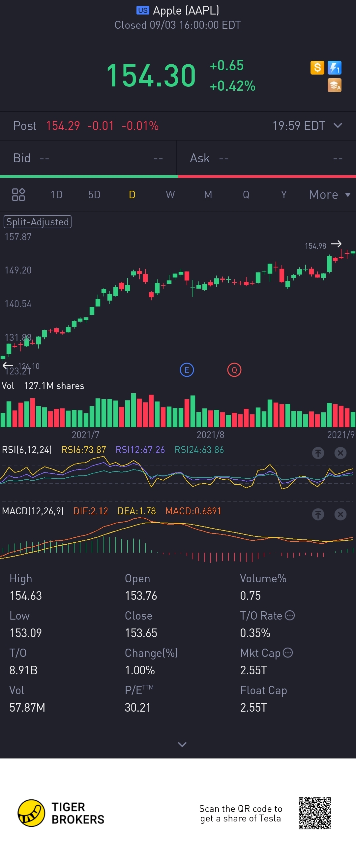Screen dimensions: 356x868
Task: Tap the red Q marker on chart
Action: click(234, 370)
